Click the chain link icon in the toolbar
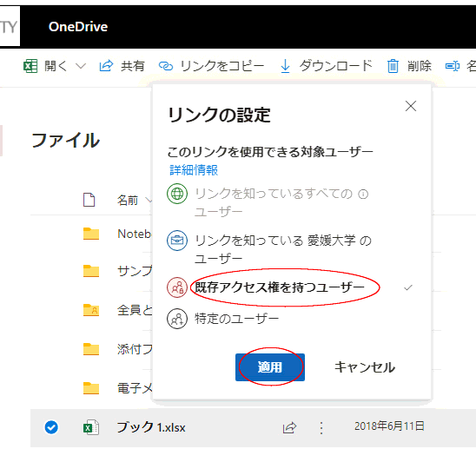Screen dimensions: 476x462 pyautogui.click(x=166, y=66)
